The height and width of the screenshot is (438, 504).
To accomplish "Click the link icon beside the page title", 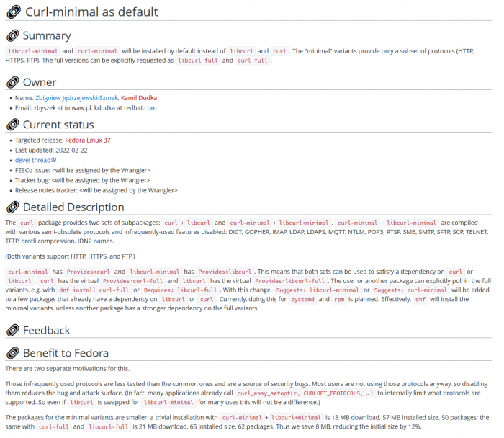I will point(14,12).
